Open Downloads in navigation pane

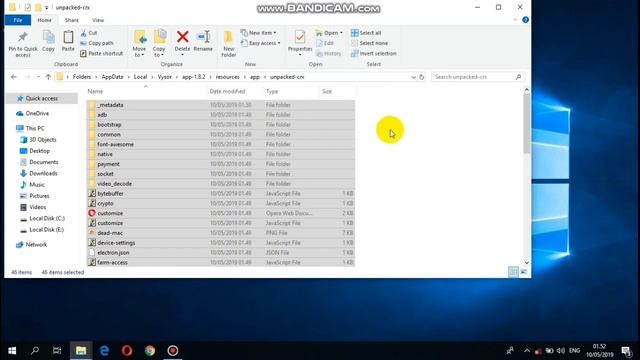pos(43,173)
